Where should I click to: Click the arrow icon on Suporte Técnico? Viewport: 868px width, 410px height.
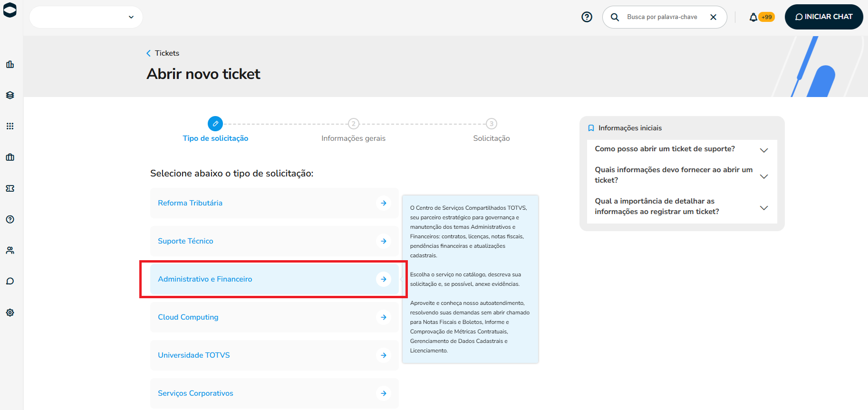coord(384,241)
